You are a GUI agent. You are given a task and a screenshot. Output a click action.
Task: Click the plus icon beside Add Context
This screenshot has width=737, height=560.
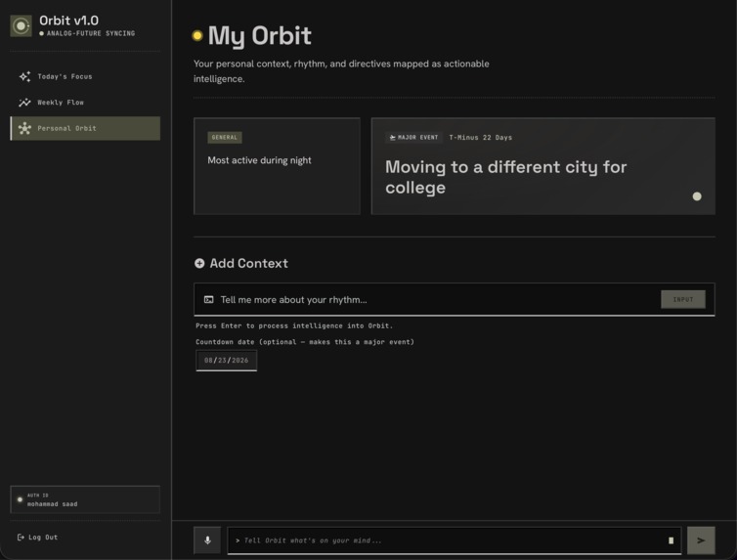tap(199, 263)
